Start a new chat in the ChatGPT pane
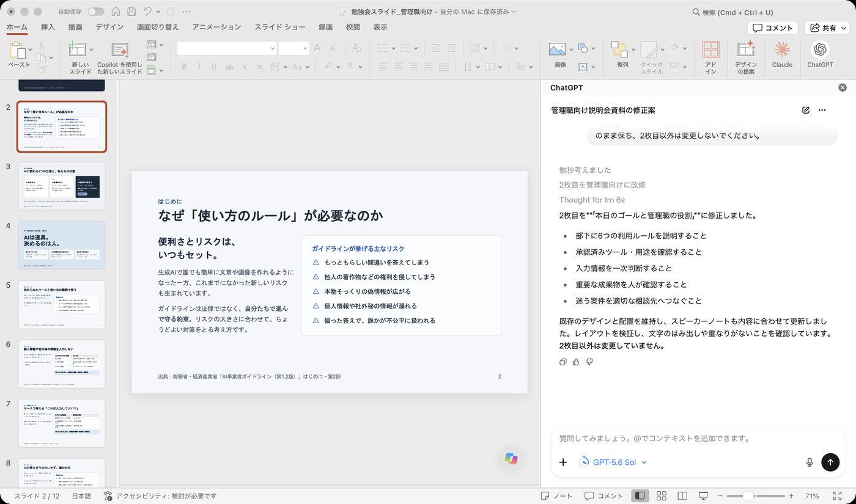Image resolution: width=856 pixels, height=504 pixels. (806, 110)
